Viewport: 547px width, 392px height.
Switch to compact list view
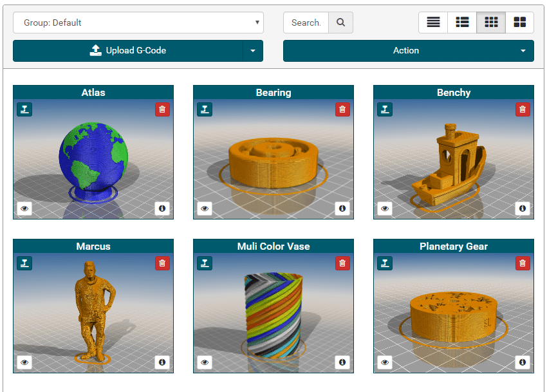[x=433, y=23]
